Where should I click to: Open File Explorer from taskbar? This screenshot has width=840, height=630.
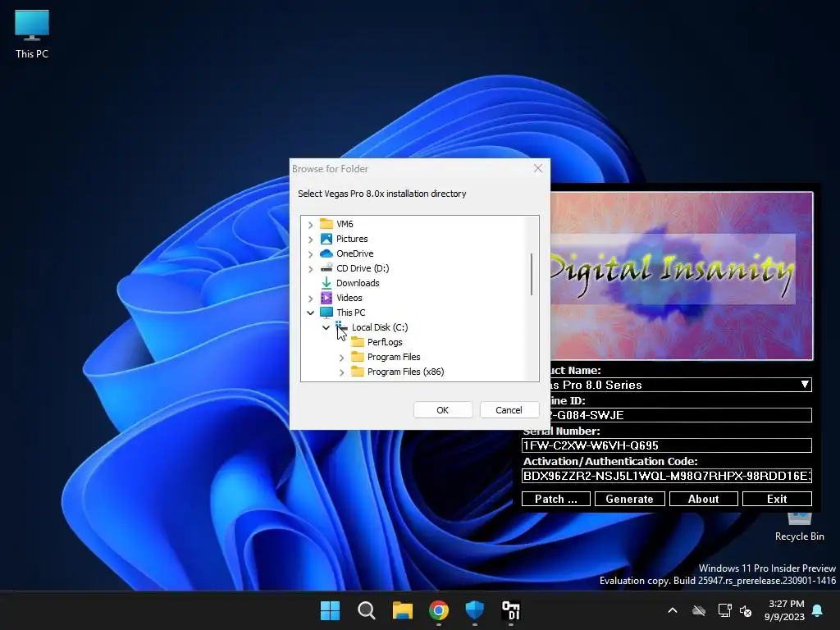point(402,610)
